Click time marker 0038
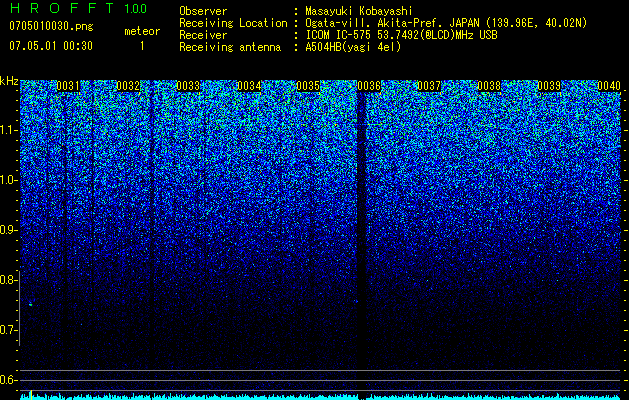629x400 pixels. tap(489, 86)
